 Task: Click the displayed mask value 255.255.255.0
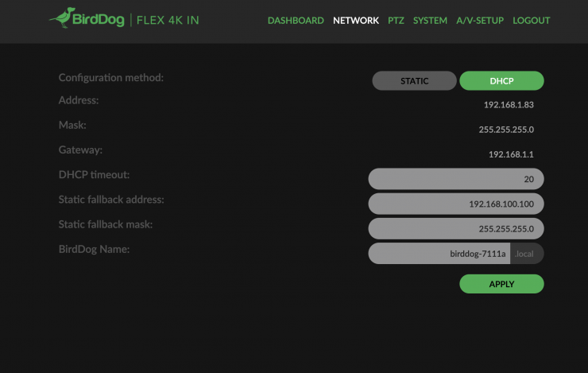(506, 130)
